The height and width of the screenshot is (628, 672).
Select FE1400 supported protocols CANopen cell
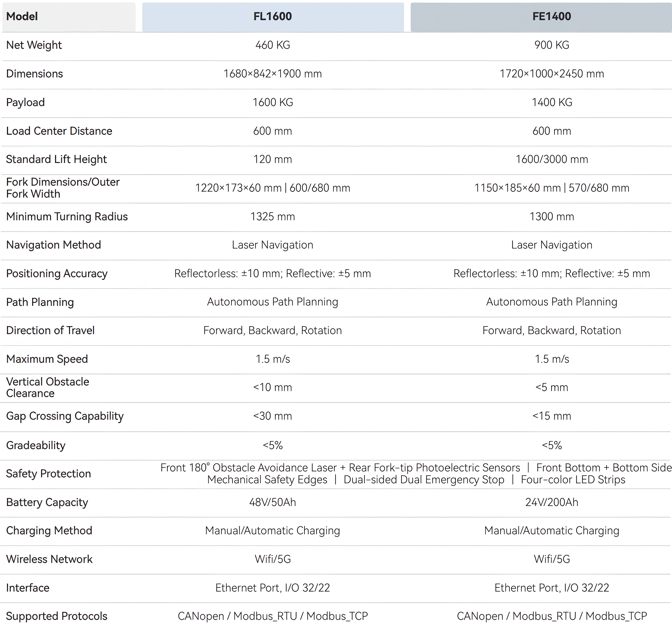coord(552,616)
